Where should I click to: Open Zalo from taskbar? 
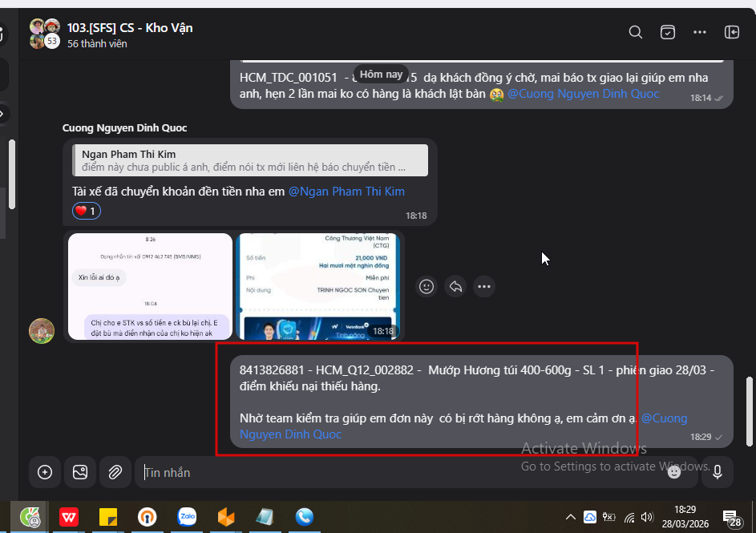click(187, 518)
